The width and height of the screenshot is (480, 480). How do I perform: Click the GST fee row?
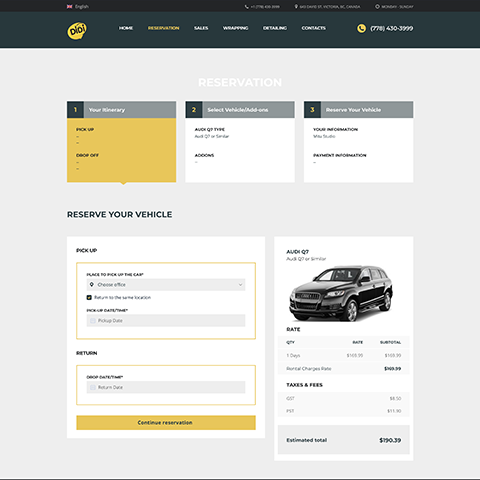pyautogui.click(x=344, y=398)
